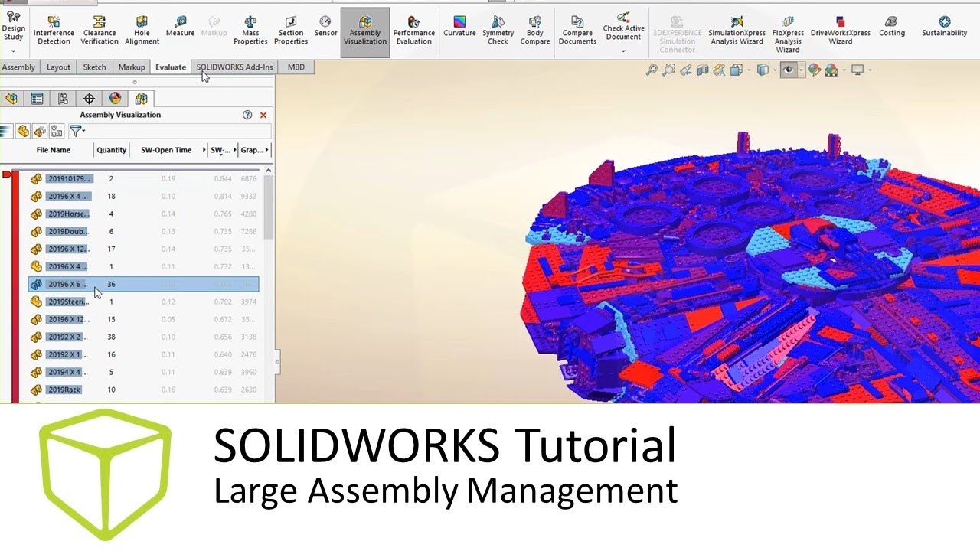Click the Display Style icon

coord(763,70)
